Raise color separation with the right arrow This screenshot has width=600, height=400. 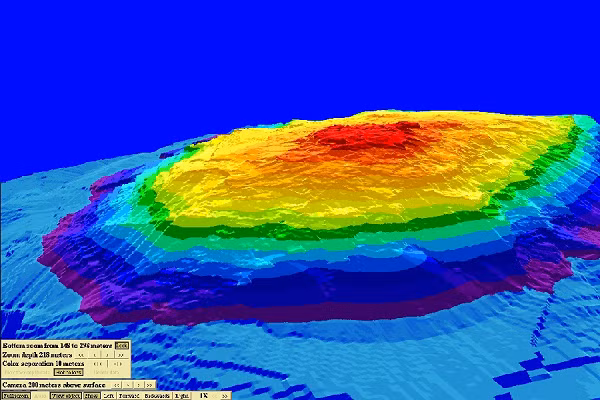116,363
